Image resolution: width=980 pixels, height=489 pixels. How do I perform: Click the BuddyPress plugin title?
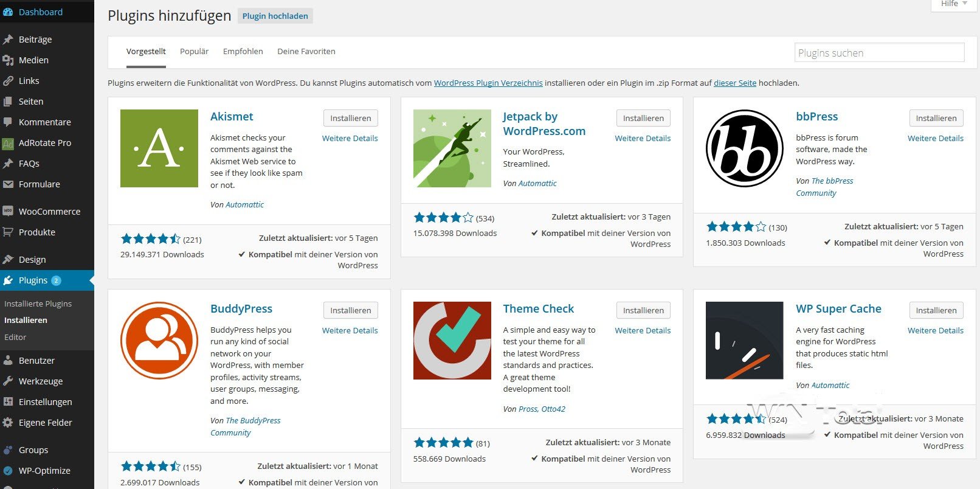[x=241, y=308]
